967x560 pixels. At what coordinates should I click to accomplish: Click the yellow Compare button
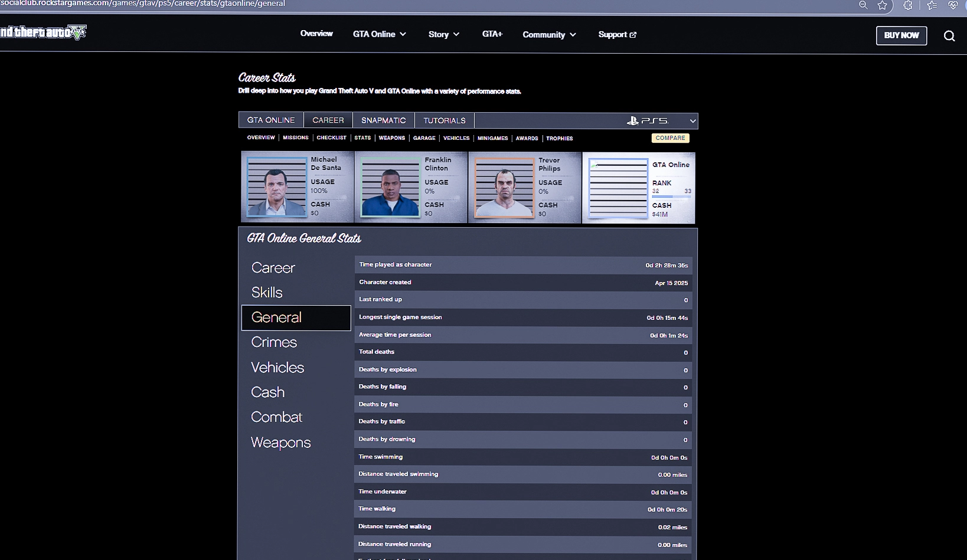pos(670,138)
